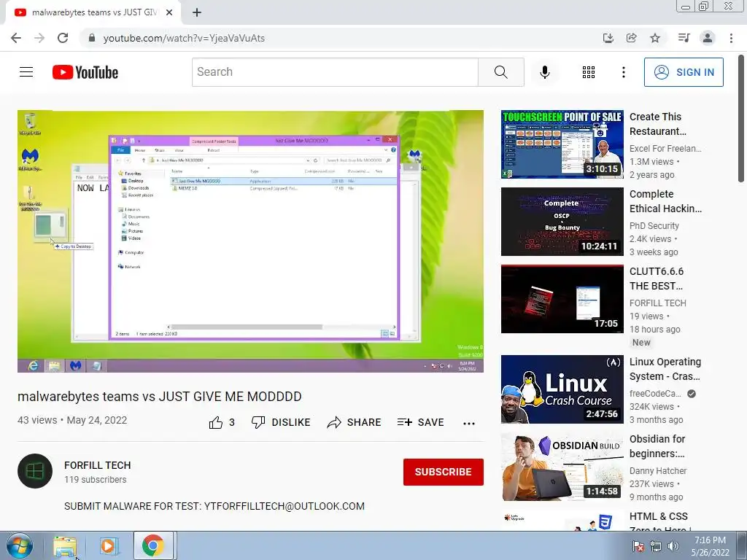Viewport: 747px width, 560px height.
Task: Click the address bar URL
Action: [x=184, y=38]
